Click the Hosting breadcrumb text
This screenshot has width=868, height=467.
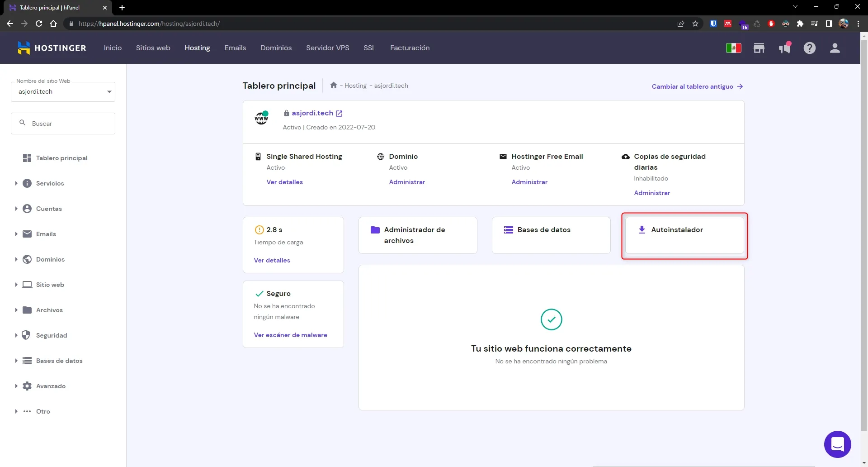[356, 86]
